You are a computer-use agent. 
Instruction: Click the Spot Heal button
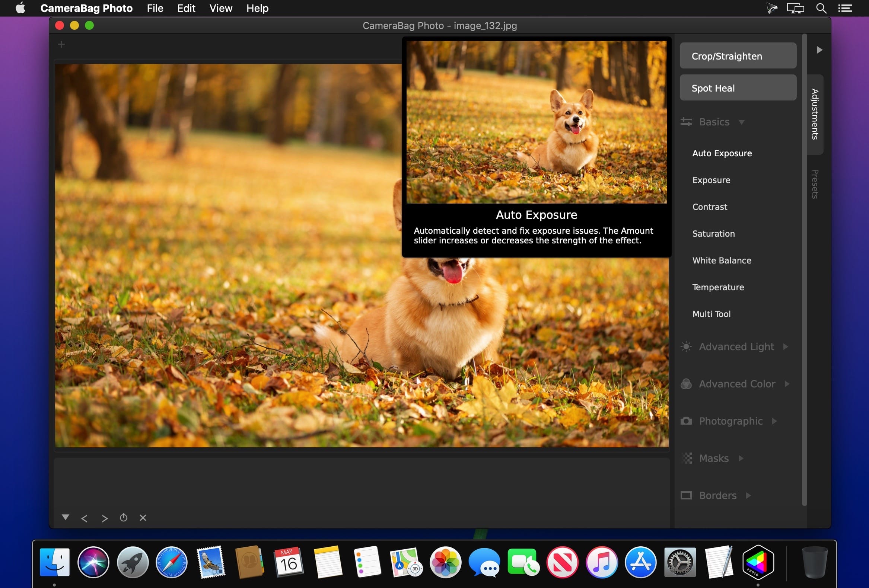[x=738, y=88]
